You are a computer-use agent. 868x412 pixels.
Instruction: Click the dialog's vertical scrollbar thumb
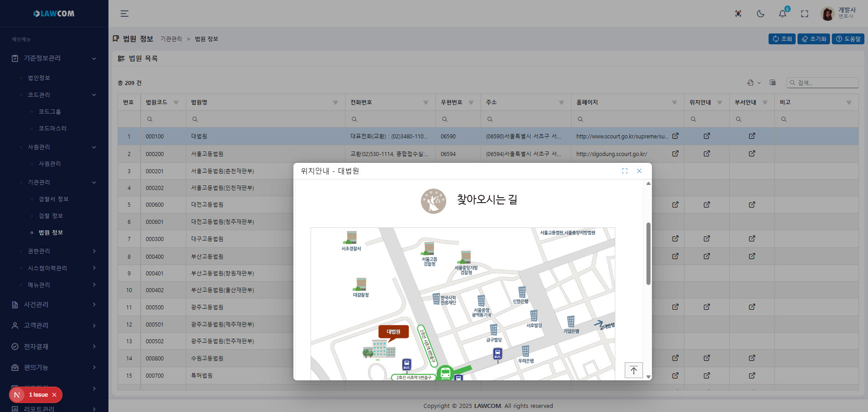tap(648, 253)
